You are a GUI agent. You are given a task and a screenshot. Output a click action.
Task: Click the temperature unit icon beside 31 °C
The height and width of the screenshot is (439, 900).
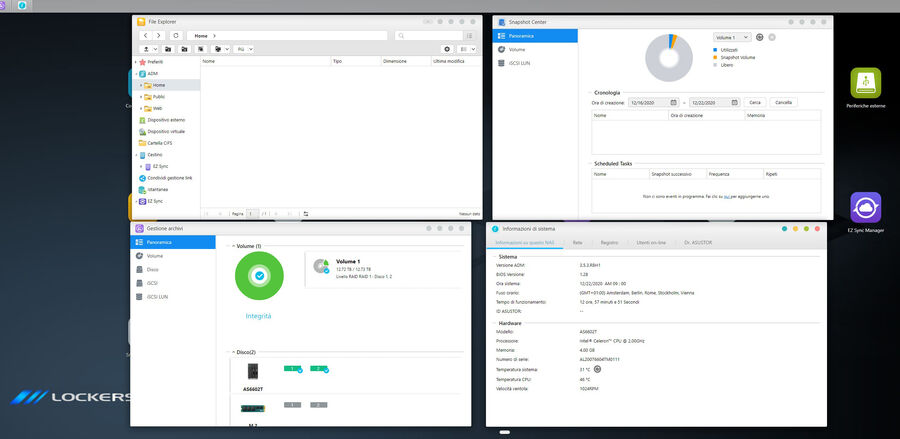(x=598, y=369)
